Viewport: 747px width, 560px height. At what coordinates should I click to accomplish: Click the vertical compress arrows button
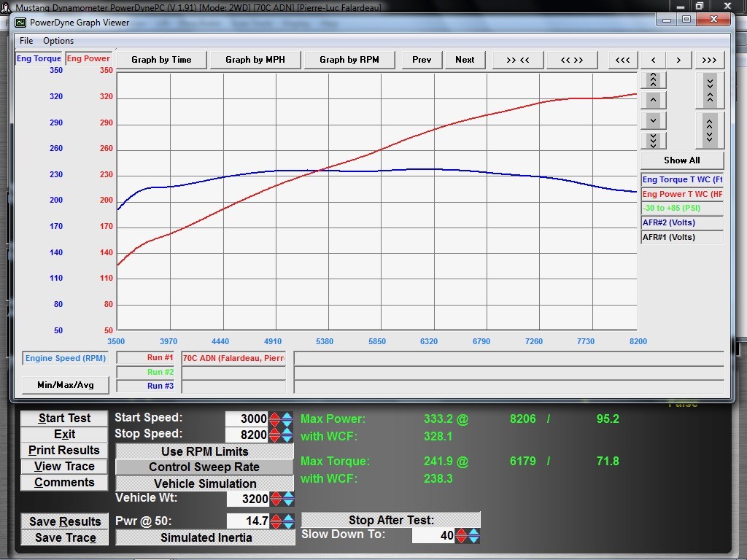[x=710, y=90]
